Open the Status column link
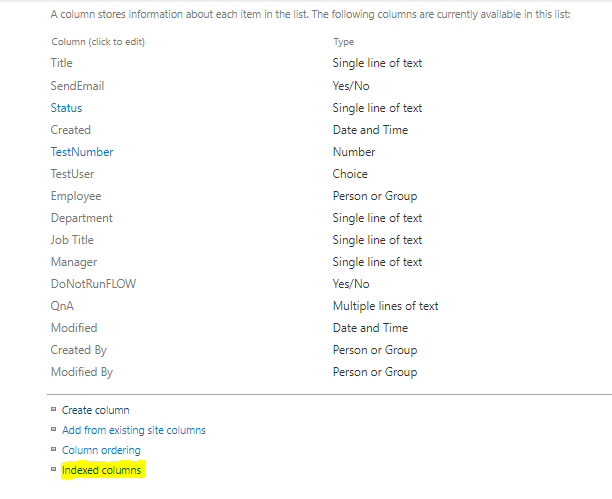612x499 pixels. [x=66, y=108]
